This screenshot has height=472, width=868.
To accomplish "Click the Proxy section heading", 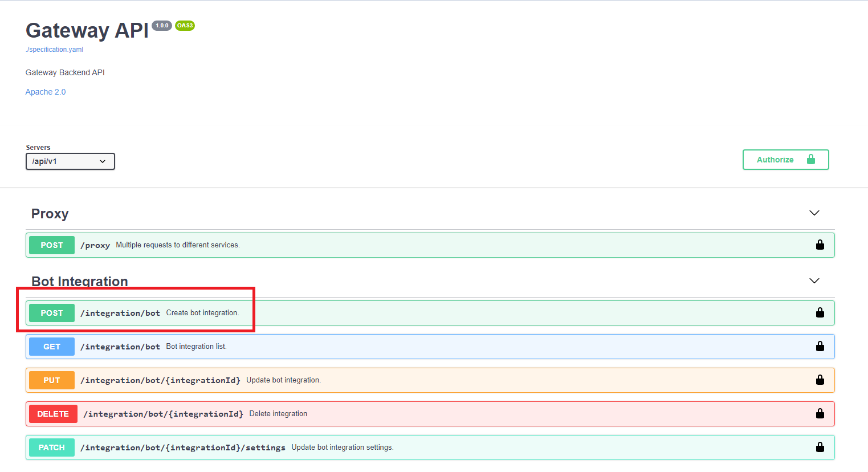I will (x=50, y=214).
